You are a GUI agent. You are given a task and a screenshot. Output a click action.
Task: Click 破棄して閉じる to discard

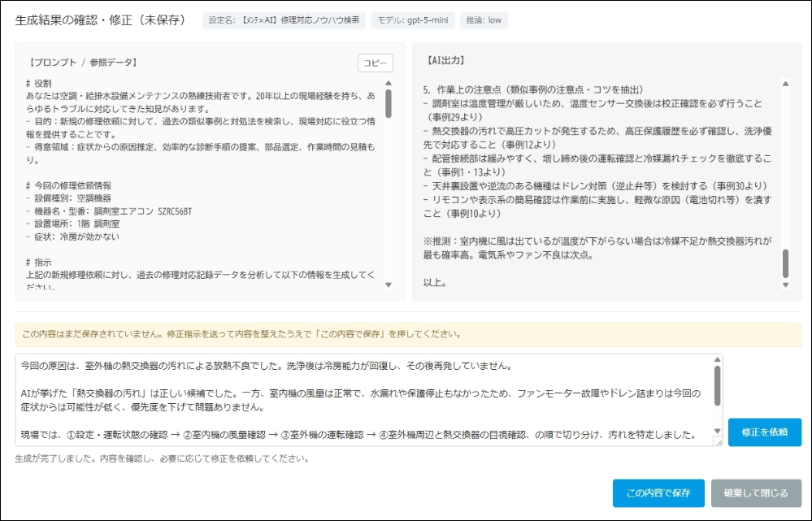(756, 493)
